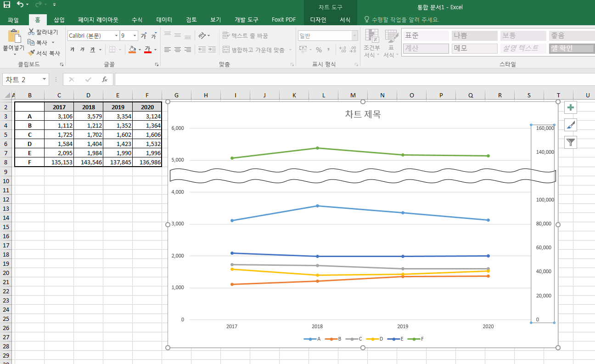Click the text orientation icon

point(202,35)
